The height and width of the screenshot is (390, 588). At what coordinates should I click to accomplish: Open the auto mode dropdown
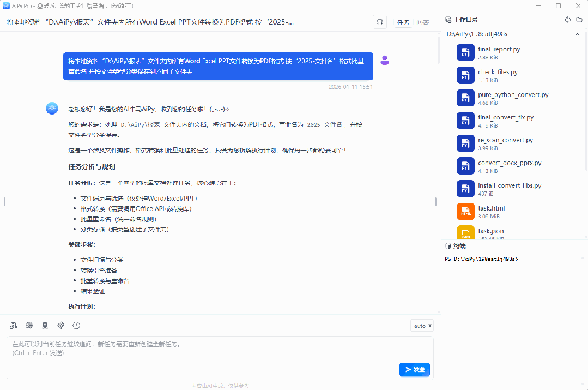pos(422,326)
